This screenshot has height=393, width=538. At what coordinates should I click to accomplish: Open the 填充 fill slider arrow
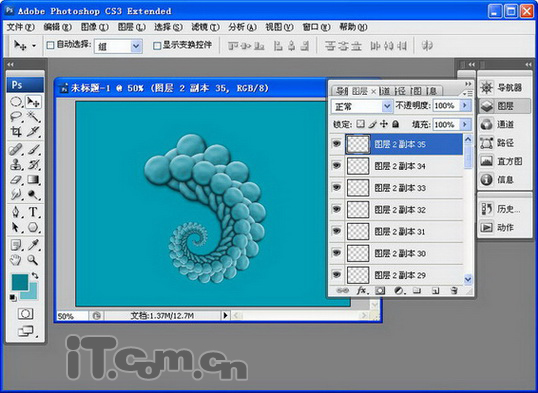pyautogui.click(x=465, y=124)
